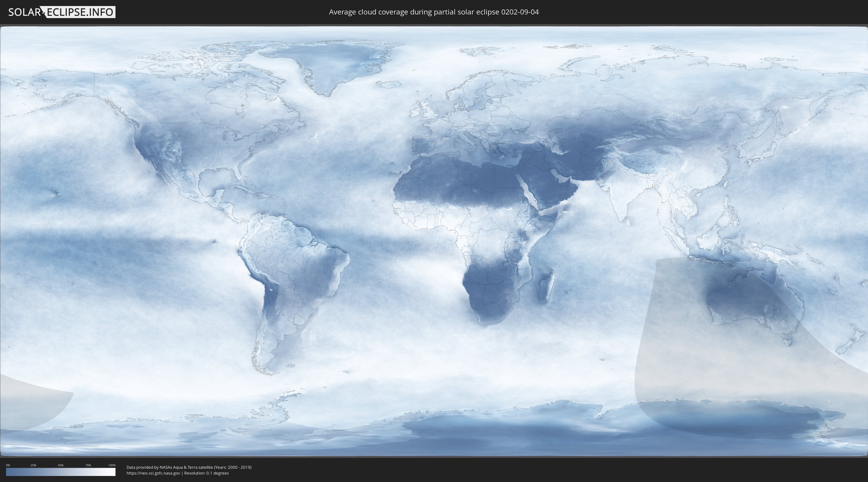Image resolution: width=868 pixels, height=482 pixels.
Task: Click the '75%' legend label
Action: [x=88, y=465]
